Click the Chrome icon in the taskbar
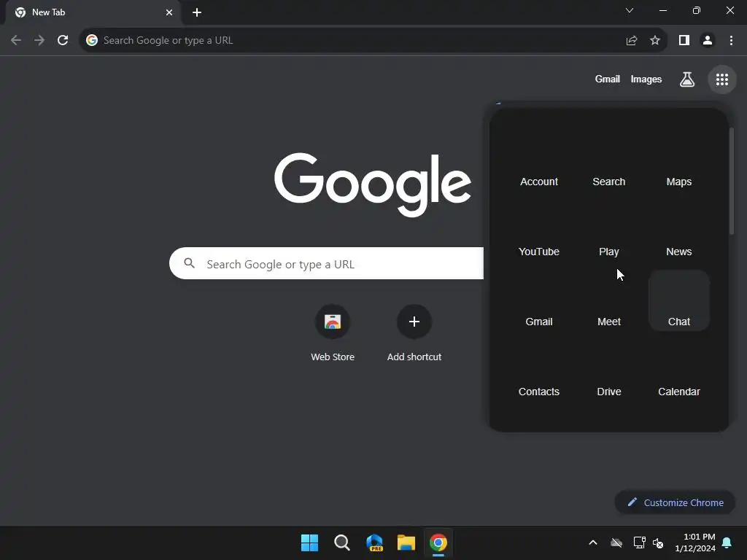747x560 pixels. [x=438, y=542]
